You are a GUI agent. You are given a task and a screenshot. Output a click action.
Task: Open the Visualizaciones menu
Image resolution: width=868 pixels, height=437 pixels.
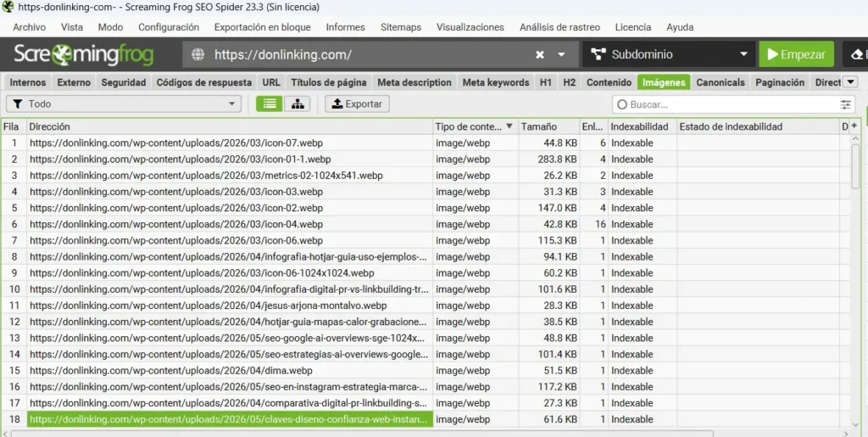(470, 27)
